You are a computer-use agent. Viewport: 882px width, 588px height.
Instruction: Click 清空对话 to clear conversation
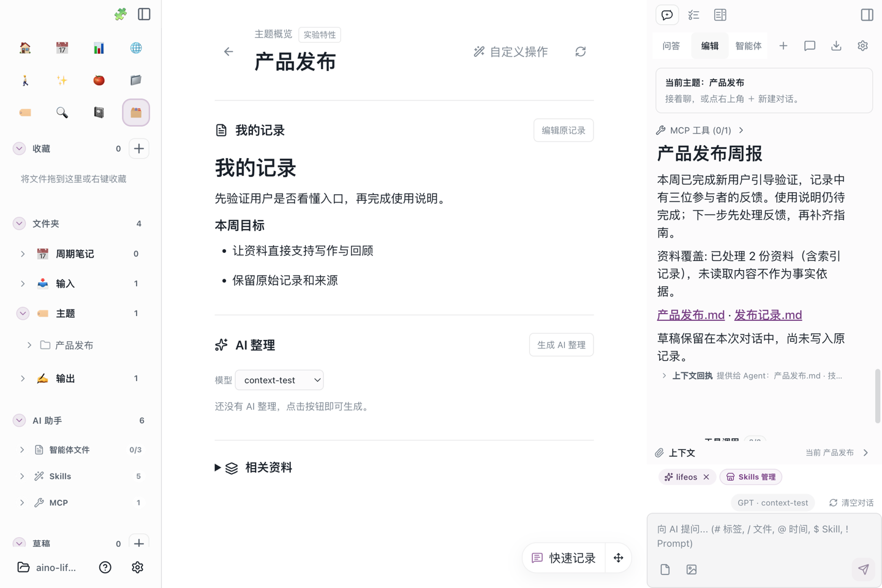851,503
